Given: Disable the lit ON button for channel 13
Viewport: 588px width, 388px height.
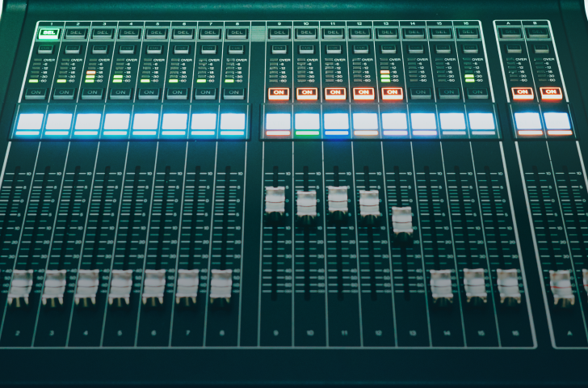Looking at the screenshot, I should click(x=392, y=93).
